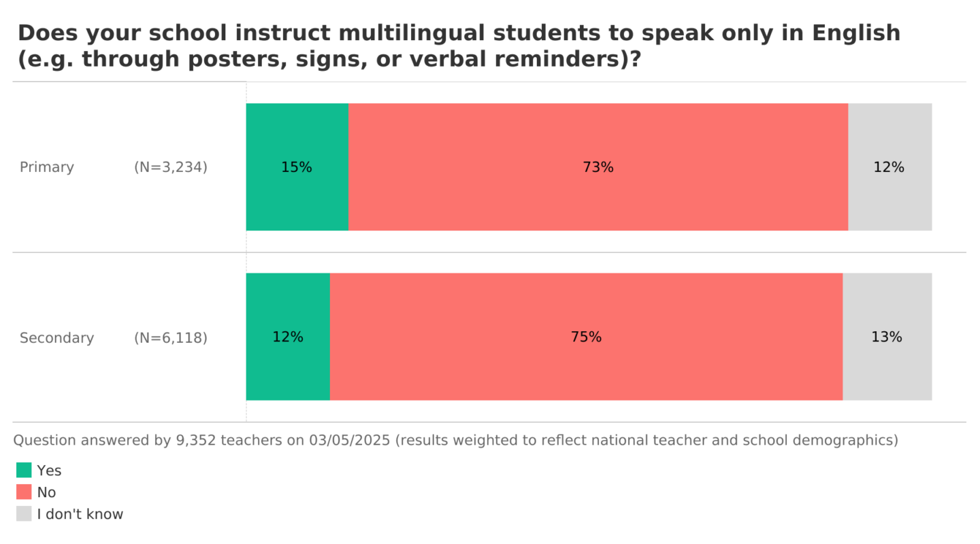Click Primary green 15% bar segment
Viewport: 980px width, 544px height.
297,197
